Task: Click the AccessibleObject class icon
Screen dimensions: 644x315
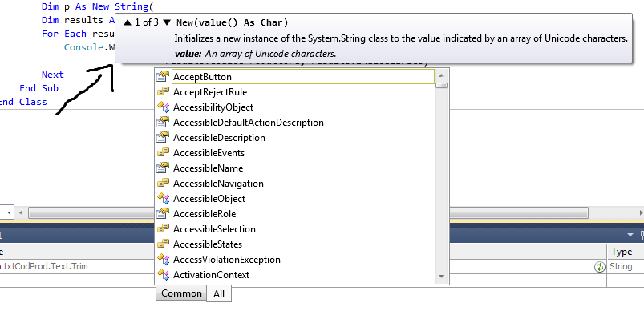Action: point(163,198)
